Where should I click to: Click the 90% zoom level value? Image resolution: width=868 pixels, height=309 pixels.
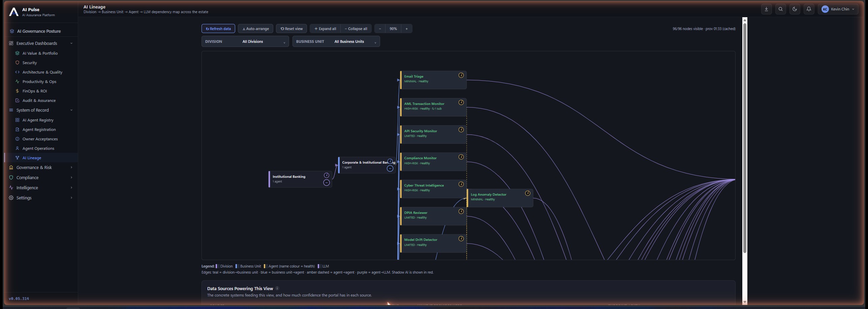(x=393, y=29)
